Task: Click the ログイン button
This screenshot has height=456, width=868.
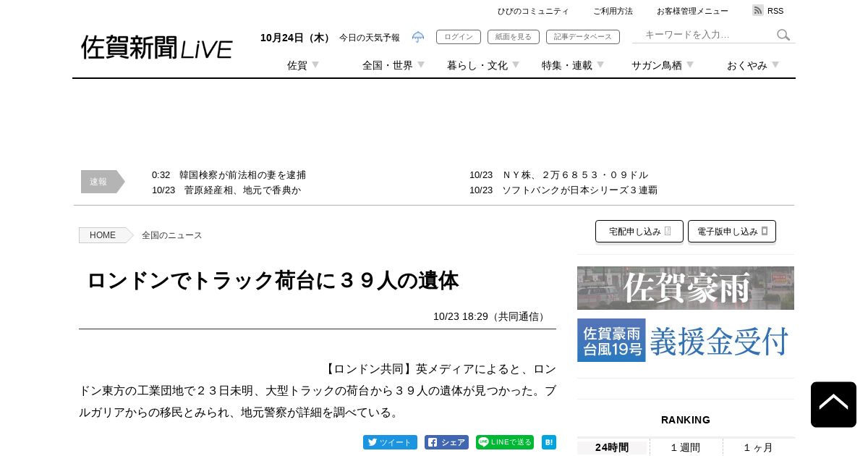Action: [459, 37]
